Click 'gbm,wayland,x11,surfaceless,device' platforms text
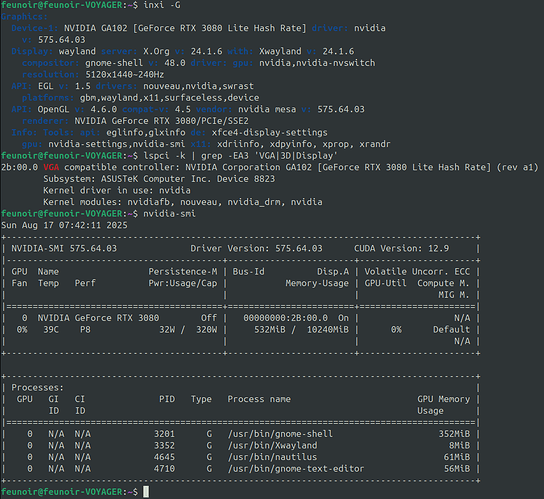This screenshot has width=544, height=499. [x=169, y=98]
